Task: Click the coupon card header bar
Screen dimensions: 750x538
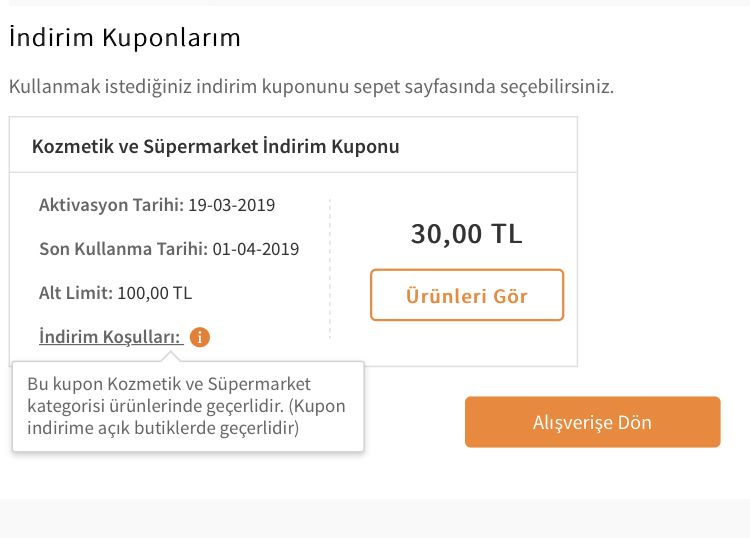Action: [293, 145]
